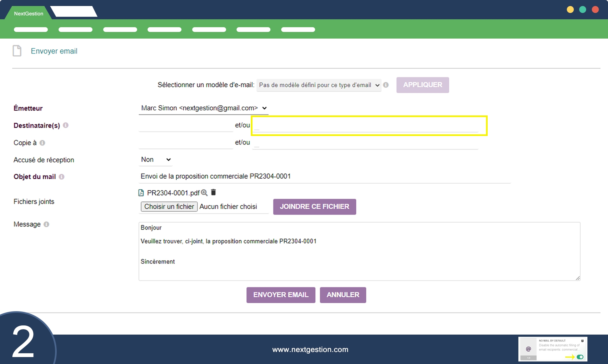Click the PDF file icon before PR2304-0001.pdf
Image resolution: width=608 pixels, height=364 pixels.
(x=141, y=193)
